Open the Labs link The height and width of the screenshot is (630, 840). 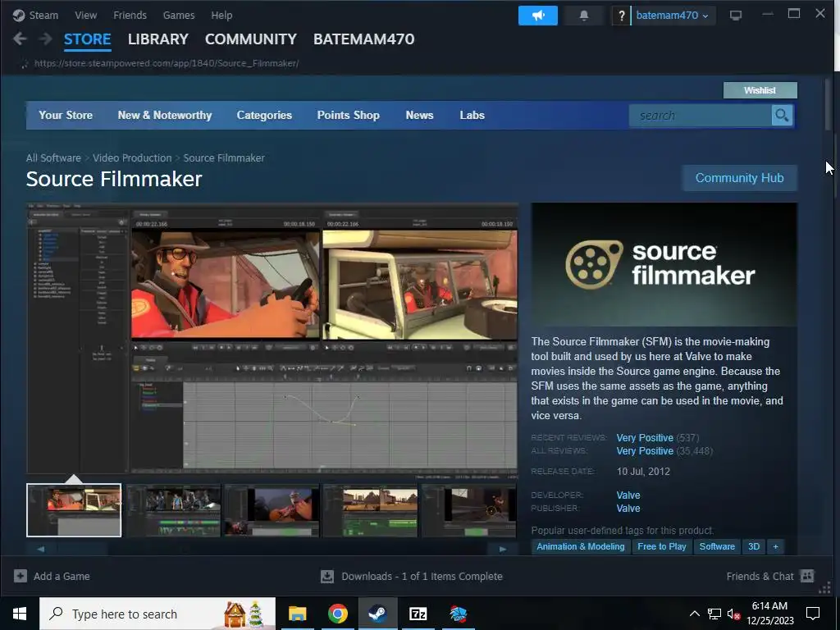coord(472,115)
